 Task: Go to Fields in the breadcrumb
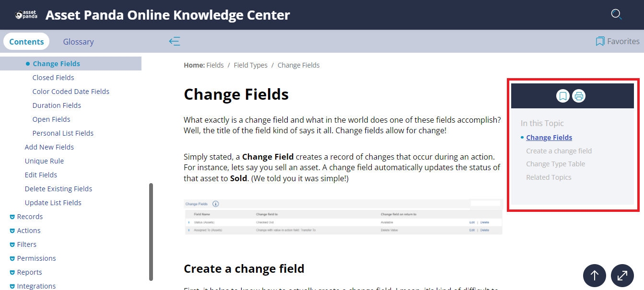pyautogui.click(x=215, y=65)
